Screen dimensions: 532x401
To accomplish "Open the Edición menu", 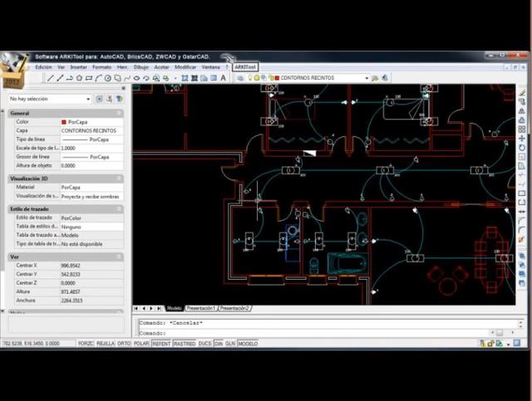I will pyautogui.click(x=43, y=67).
